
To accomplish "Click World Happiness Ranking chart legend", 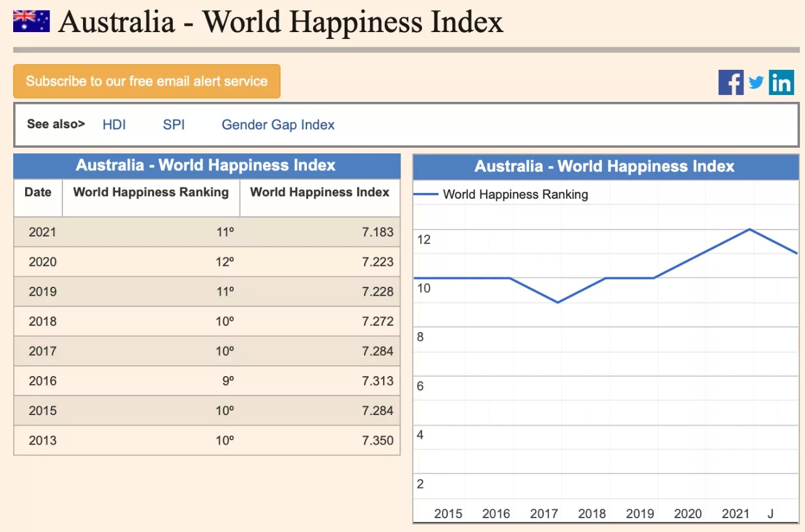I will [x=501, y=194].
